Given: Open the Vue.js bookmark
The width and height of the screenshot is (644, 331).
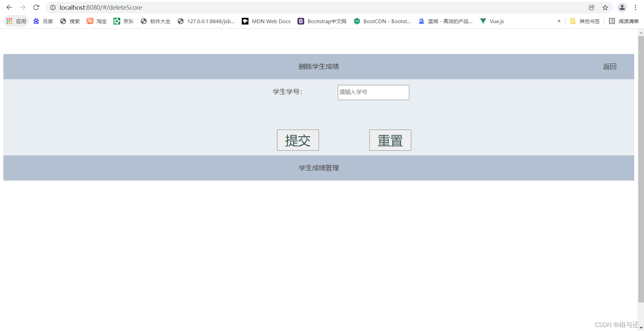Looking at the screenshot, I should coord(492,21).
